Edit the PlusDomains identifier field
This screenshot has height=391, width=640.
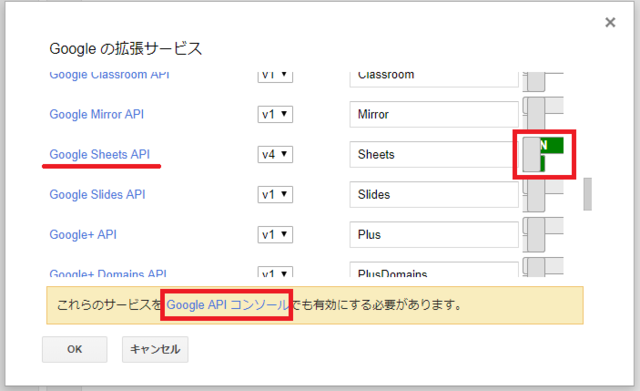pos(434,270)
